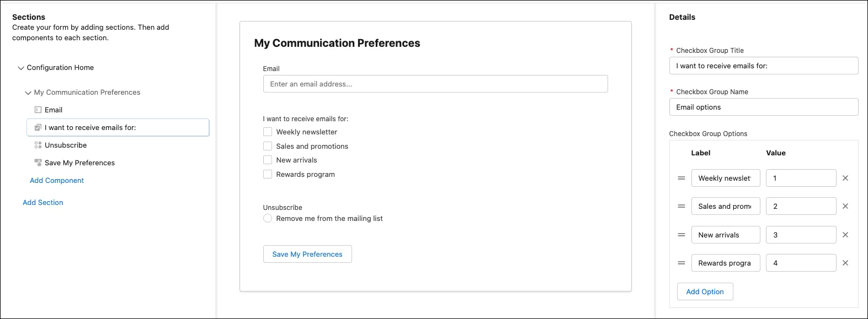Collapse the Configuration Home section
This screenshot has height=319, width=868.
point(21,68)
